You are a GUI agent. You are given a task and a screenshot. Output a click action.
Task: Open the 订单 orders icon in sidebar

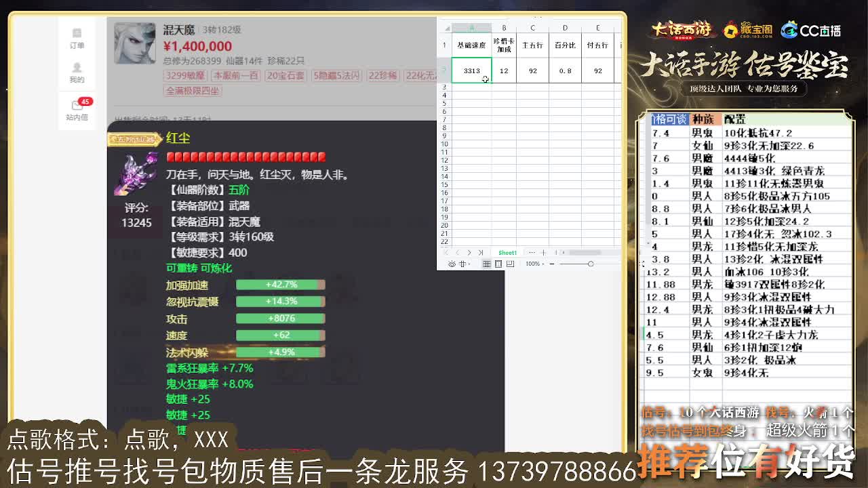click(x=77, y=37)
